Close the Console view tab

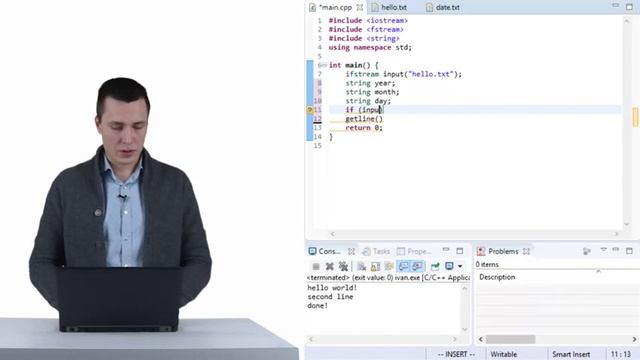click(x=351, y=251)
